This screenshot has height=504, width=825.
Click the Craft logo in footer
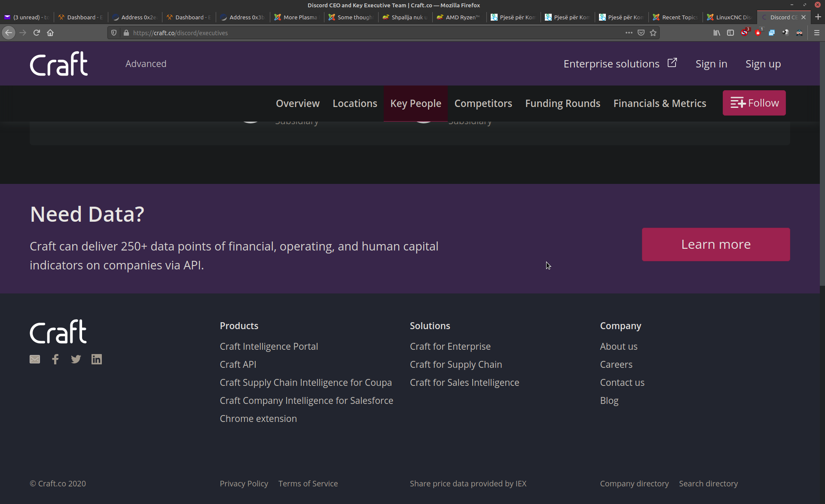pos(58,331)
